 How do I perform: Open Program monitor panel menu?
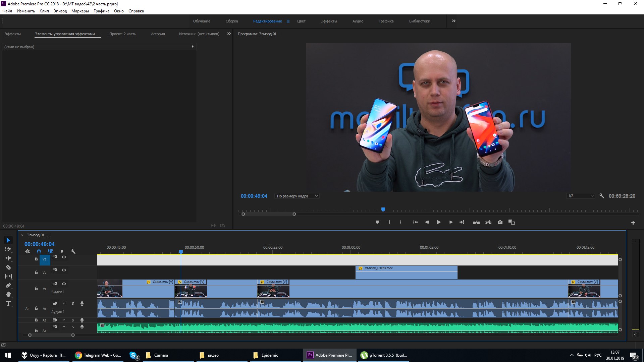pyautogui.click(x=280, y=34)
